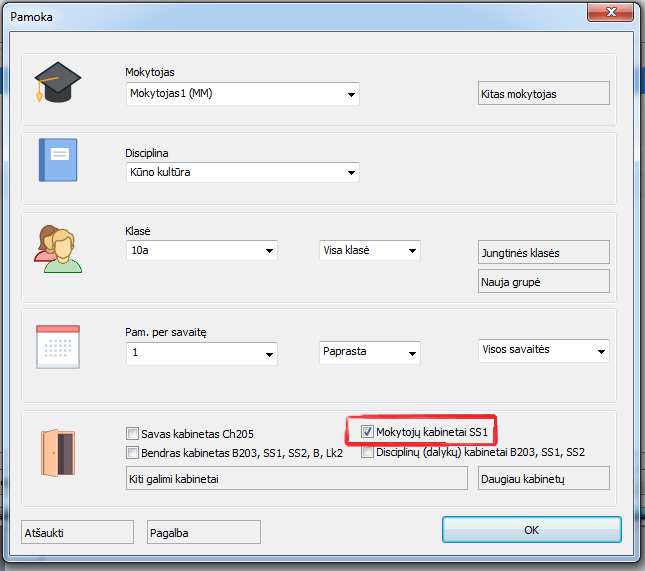Screen dimensions: 645x571
Task: Tick the Bendras kabinetas checkbox
Action: [133, 453]
